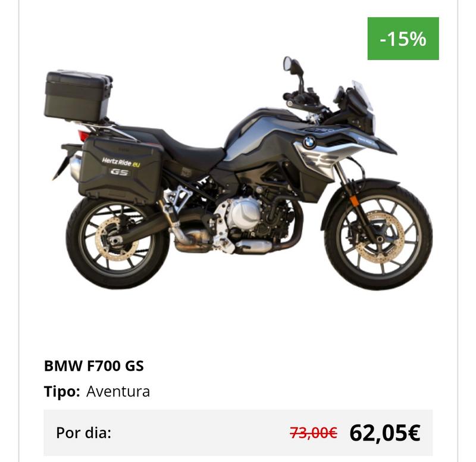The image size is (476, 462).
Task: Click the motorcycle's front wheel
Action: 378,237
